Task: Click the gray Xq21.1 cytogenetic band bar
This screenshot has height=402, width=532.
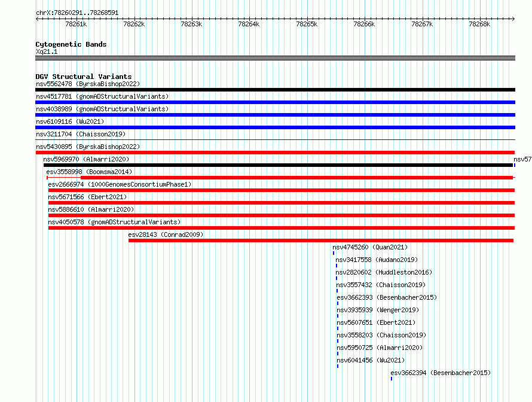Action: click(x=275, y=58)
